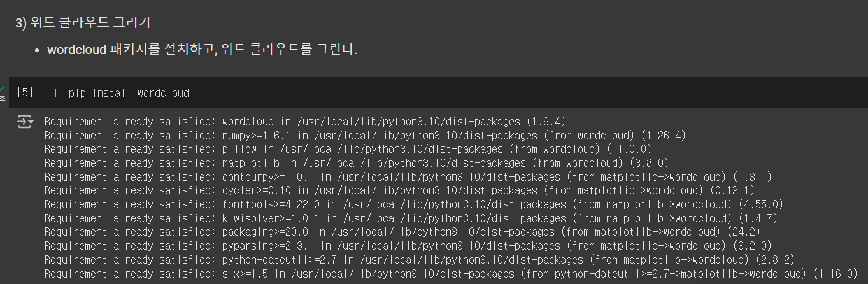
Task: Run cell via the [5] execution counter
Action: pos(25,93)
